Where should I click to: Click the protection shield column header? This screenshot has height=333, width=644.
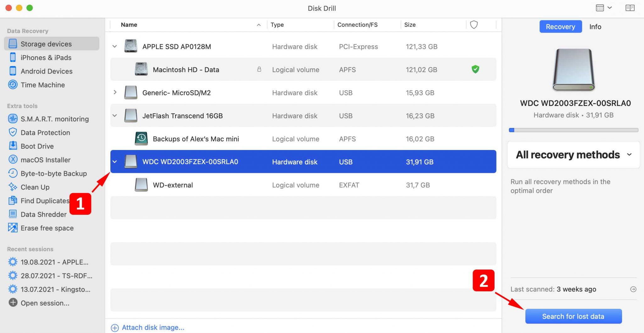coord(474,25)
